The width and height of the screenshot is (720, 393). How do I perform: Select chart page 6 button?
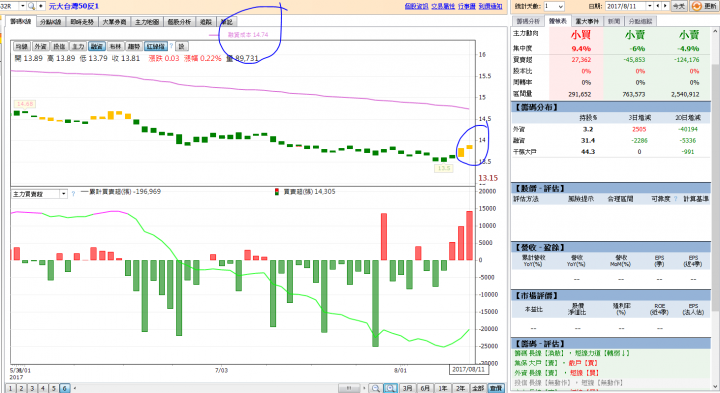click(65, 388)
